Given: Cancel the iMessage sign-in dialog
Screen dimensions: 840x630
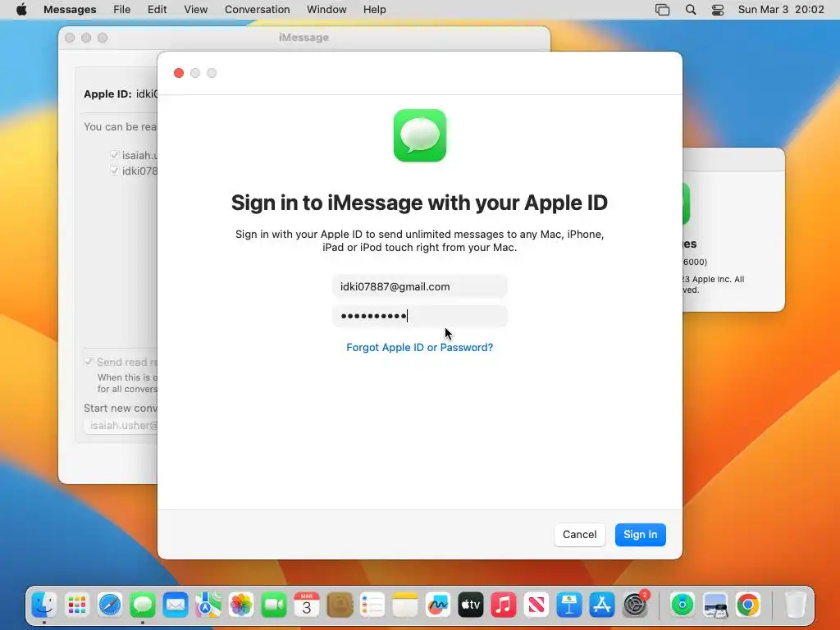Looking at the screenshot, I should pyautogui.click(x=580, y=535).
